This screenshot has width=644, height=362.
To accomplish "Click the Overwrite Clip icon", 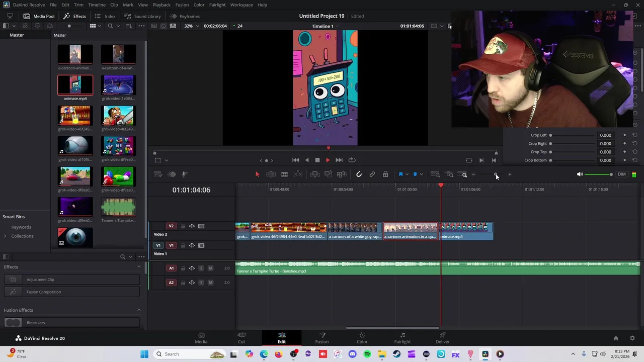I will tap(328, 174).
